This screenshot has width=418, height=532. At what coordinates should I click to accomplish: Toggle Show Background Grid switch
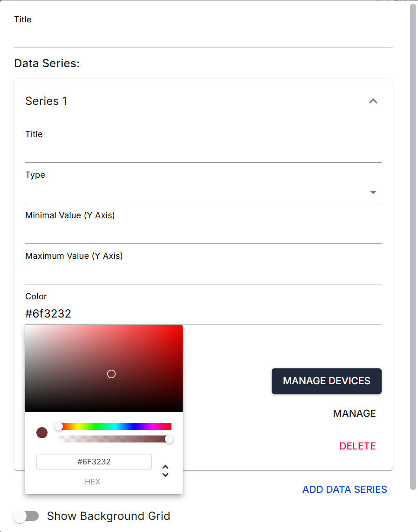point(26,516)
